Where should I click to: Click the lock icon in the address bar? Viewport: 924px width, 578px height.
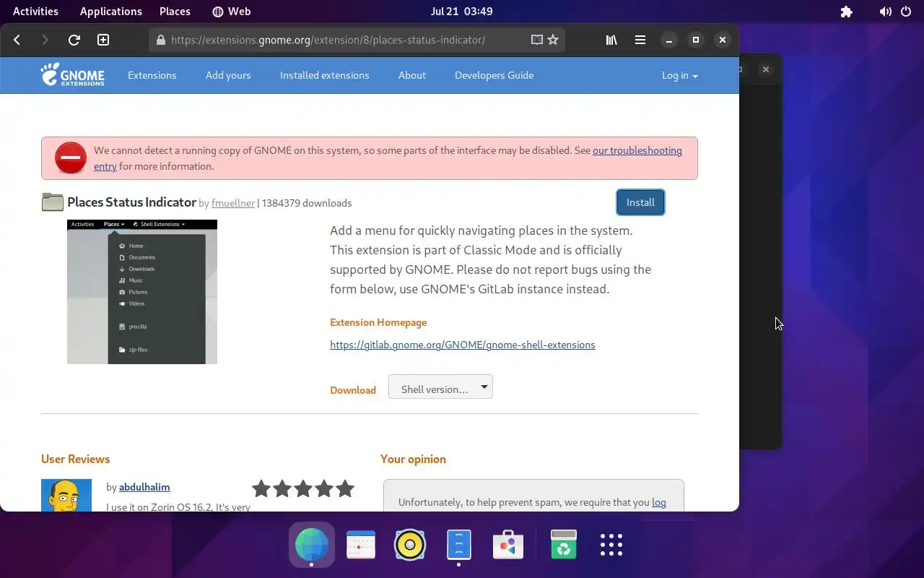[160, 40]
